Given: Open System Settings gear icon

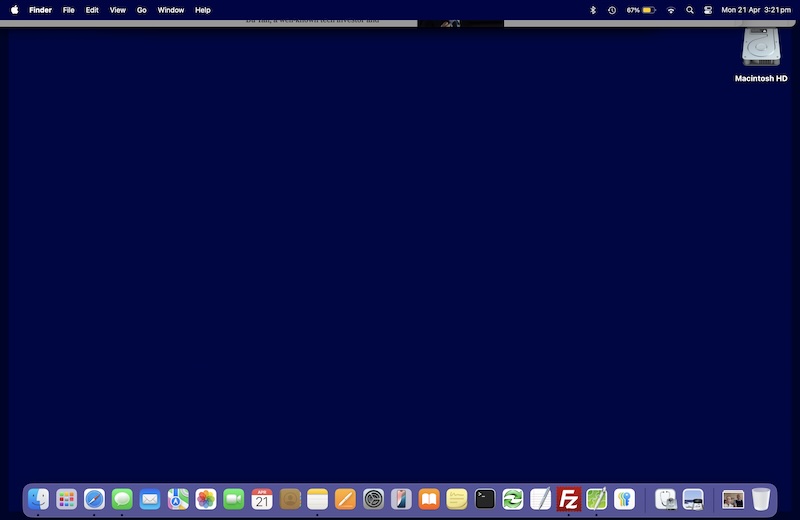Looking at the screenshot, I should (x=374, y=498).
